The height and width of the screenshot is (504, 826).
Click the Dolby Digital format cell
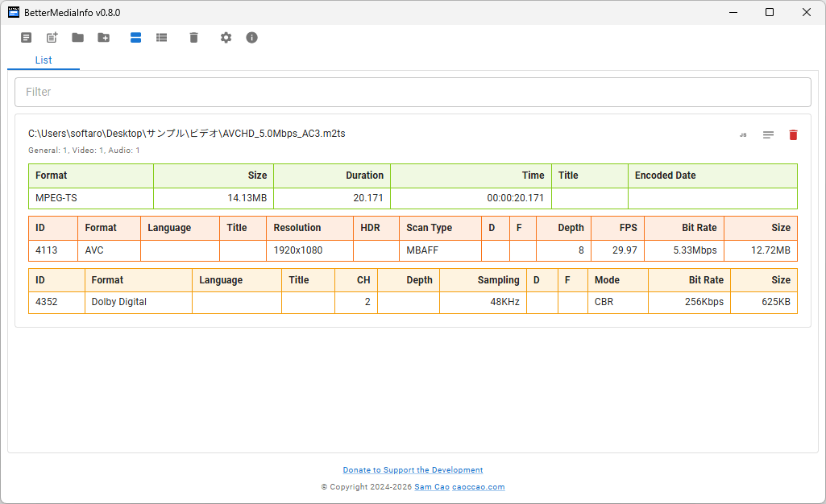point(118,303)
